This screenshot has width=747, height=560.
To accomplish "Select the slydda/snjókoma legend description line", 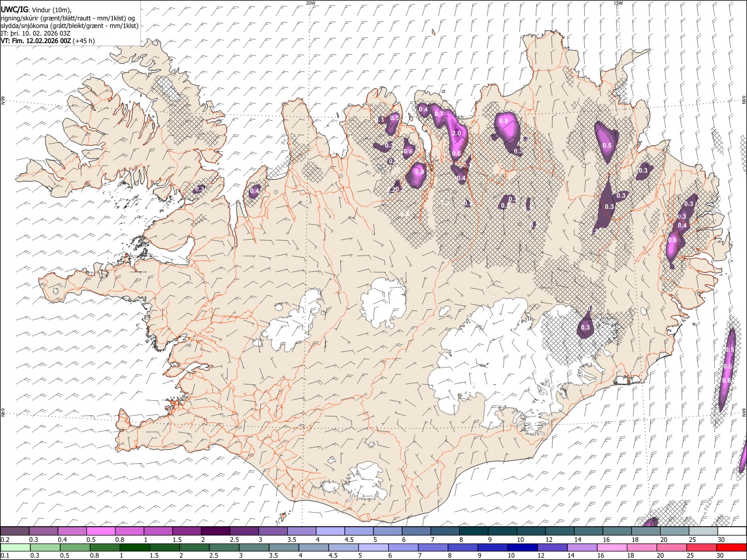I will click(x=69, y=26).
